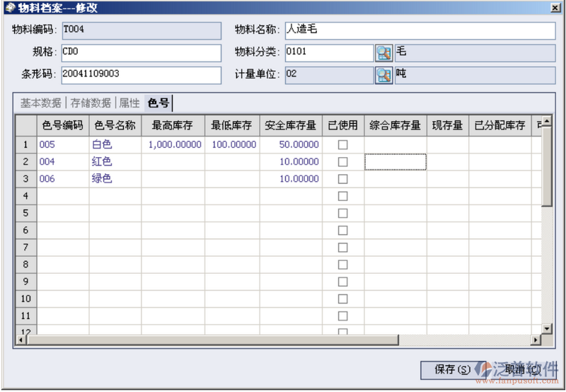The image size is (566, 392).
Task: Click the 毛 category name field
Action: coord(475,53)
